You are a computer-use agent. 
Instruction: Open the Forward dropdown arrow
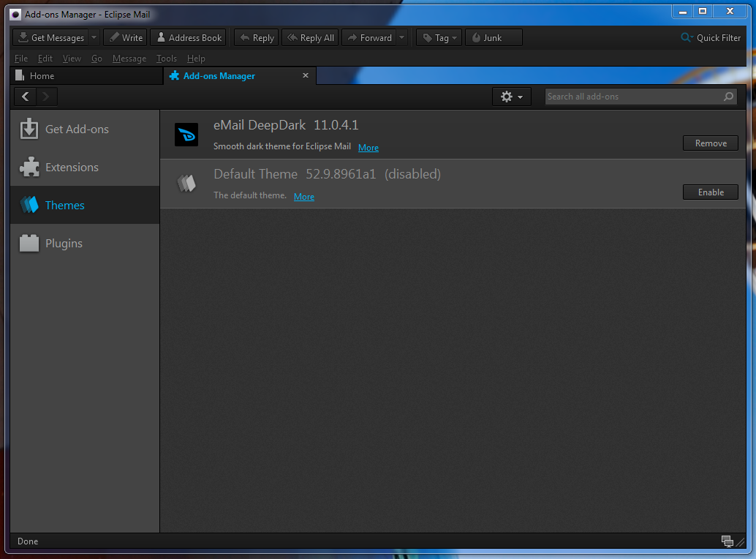click(401, 38)
